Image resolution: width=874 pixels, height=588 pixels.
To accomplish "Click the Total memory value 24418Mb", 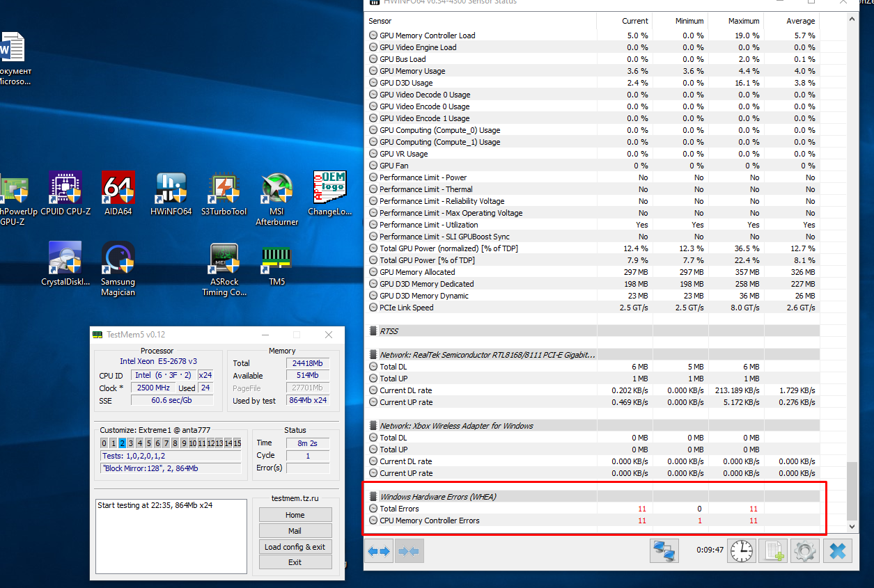I will tap(306, 363).
